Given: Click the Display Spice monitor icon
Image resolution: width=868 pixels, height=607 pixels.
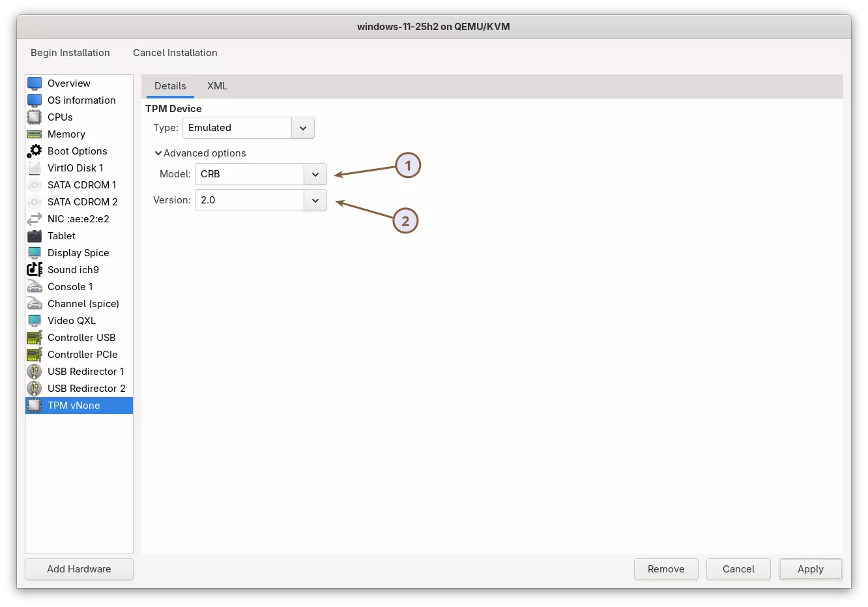Looking at the screenshot, I should pos(35,253).
